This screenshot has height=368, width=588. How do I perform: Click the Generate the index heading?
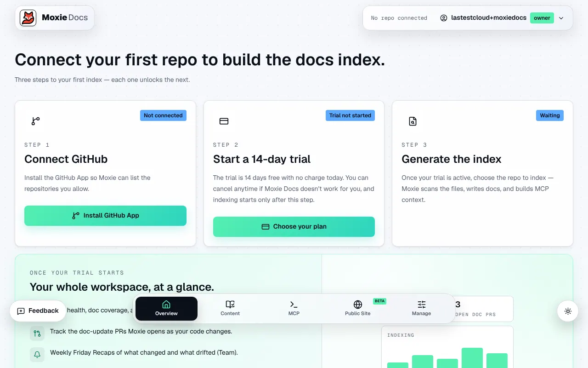tap(452, 159)
